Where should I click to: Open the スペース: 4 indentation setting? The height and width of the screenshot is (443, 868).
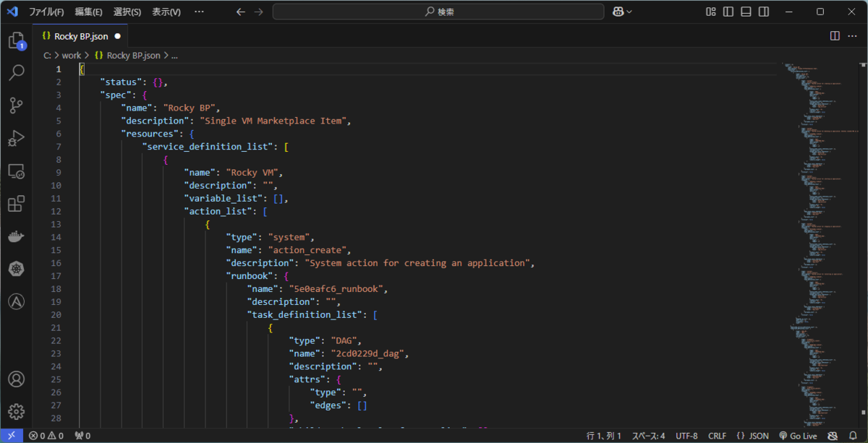coord(648,436)
